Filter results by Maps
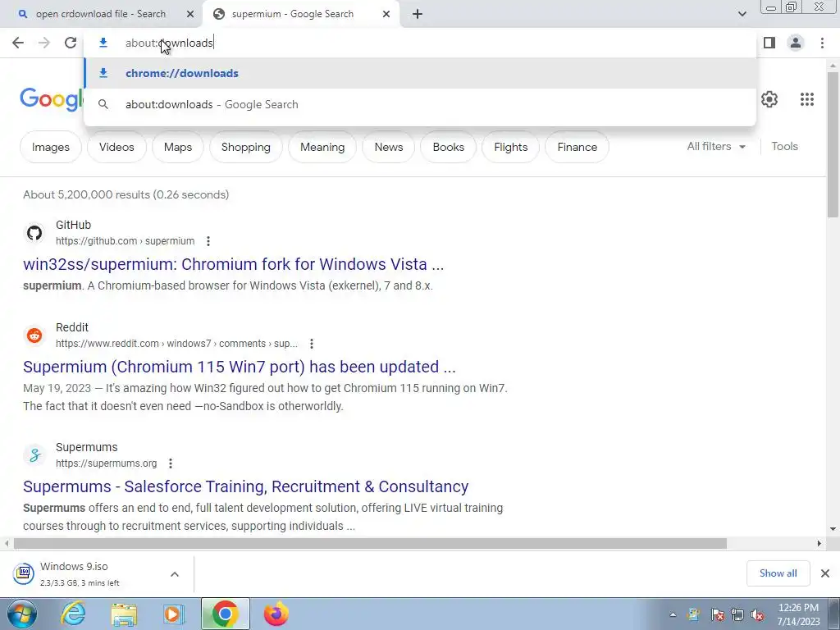This screenshot has height=630, width=840. (178, 147)
